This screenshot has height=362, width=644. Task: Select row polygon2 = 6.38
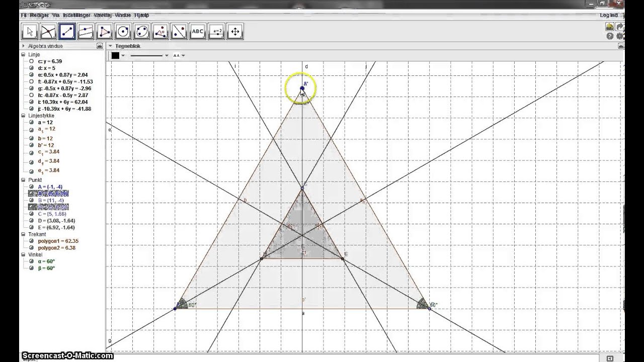pyautogui.click(x=56, y=248)
